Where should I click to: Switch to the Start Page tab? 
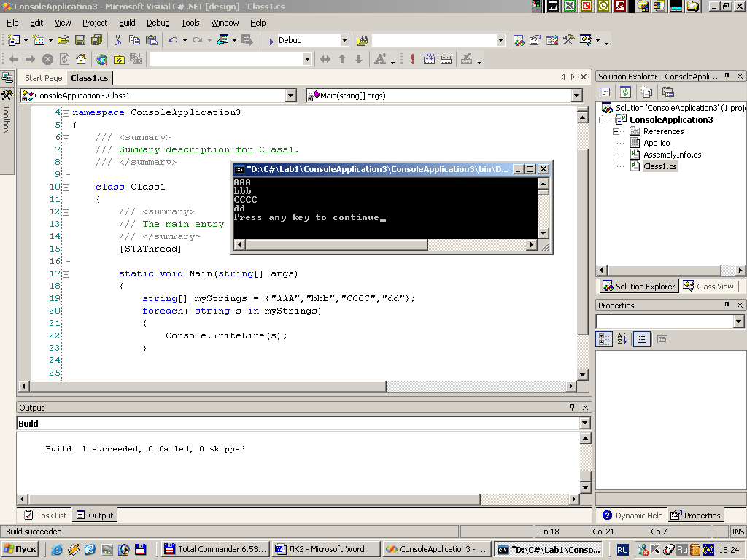click(x=43, y=78)
